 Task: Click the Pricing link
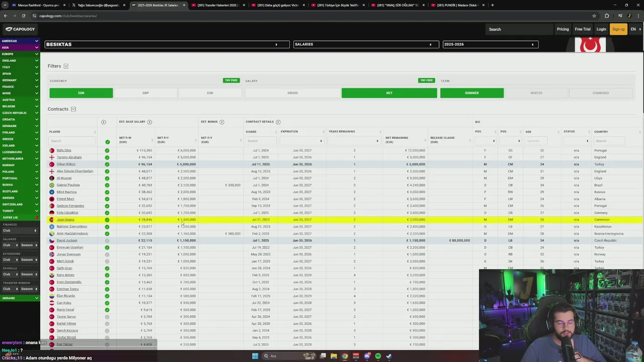[x=562, y=29]
